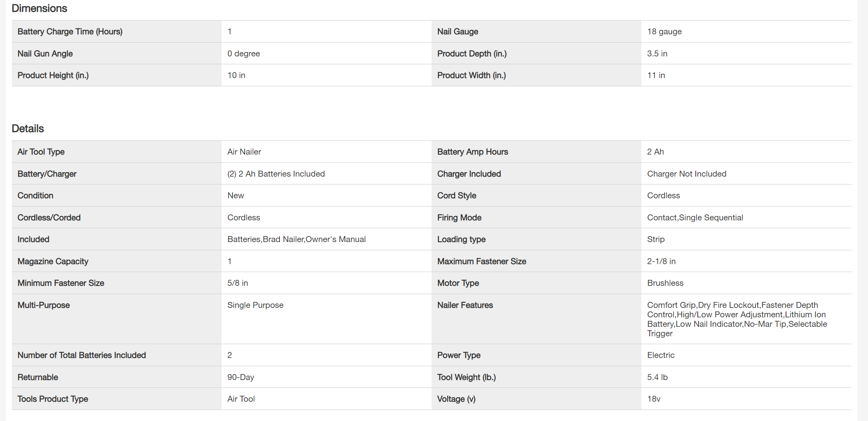This screenshot has height=421, width=868.
Task: Click the Dimensions section heading
Action: coord(39,8)
